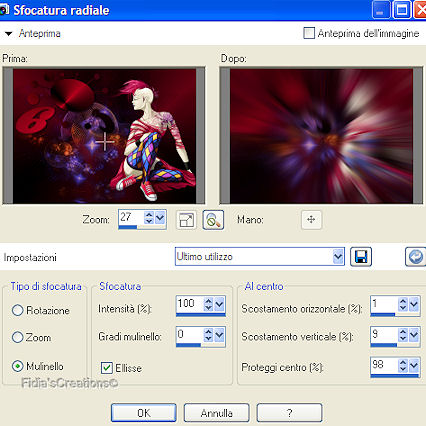Screen dimensions: 426x426
Task: Confirm with the OK button
Action: [x=144, y=413]
